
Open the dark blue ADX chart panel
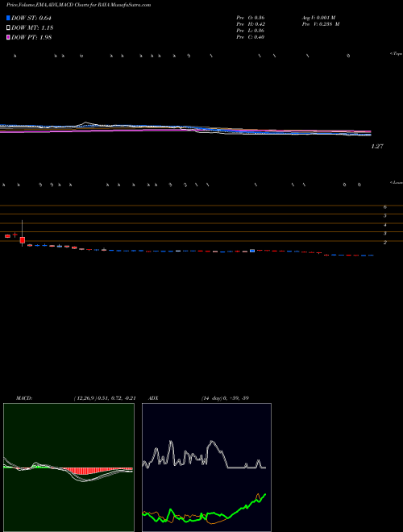206,468
